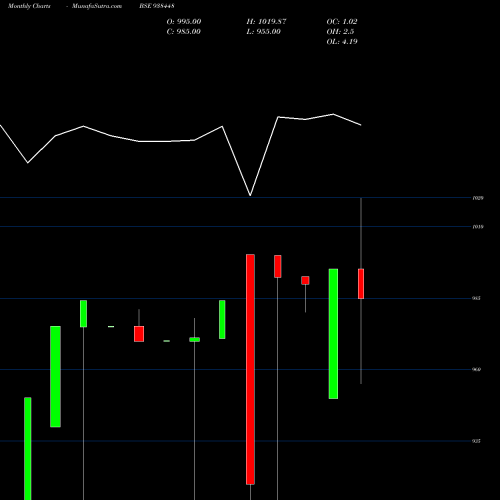Click the low value 'L: 955.00'
Viewport: 500px width, 500px height.
(x=264, y=32)
